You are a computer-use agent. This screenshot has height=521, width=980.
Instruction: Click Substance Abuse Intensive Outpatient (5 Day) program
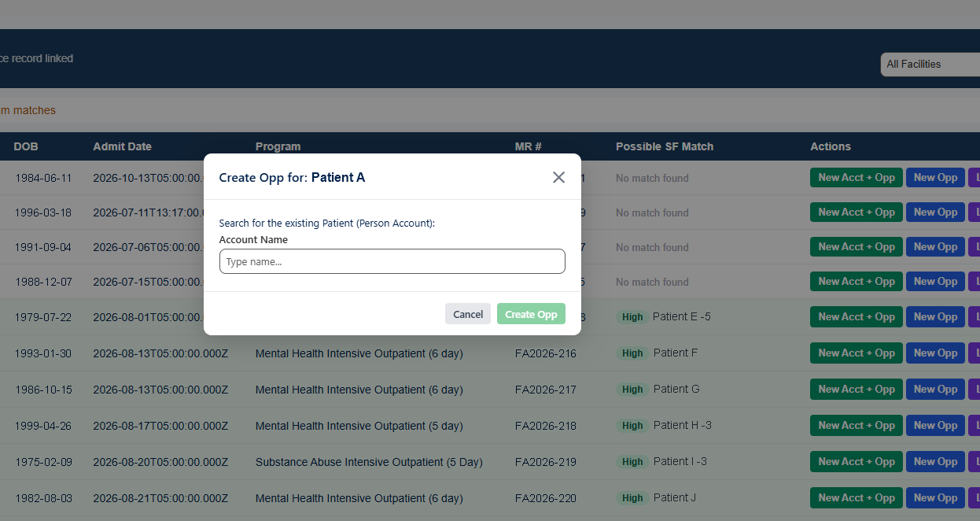click(x=369, y=462)
